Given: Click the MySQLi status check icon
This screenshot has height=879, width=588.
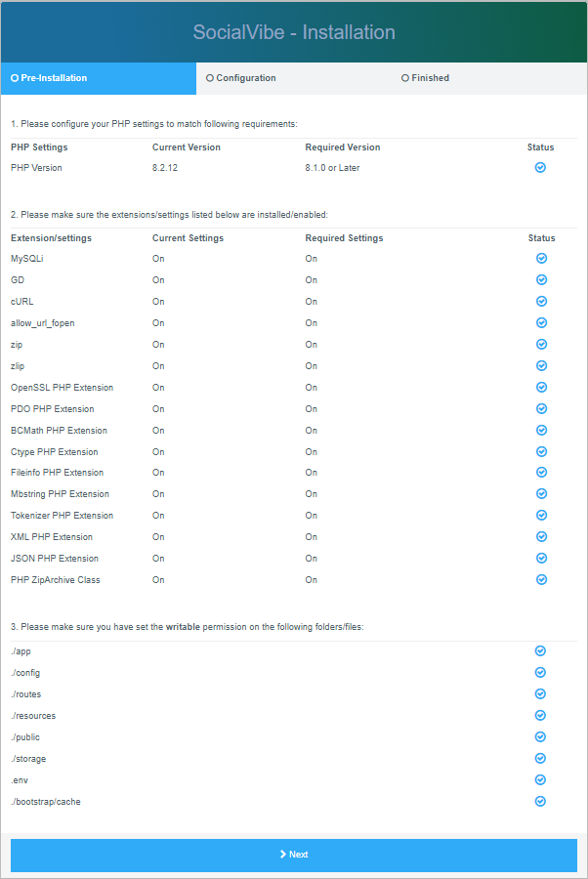Looking at the screenshot, I should (541, 259).
